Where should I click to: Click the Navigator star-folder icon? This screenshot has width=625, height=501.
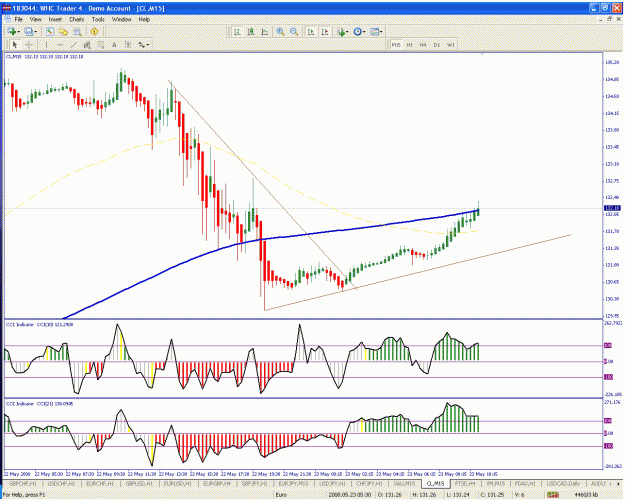[63, 31]
